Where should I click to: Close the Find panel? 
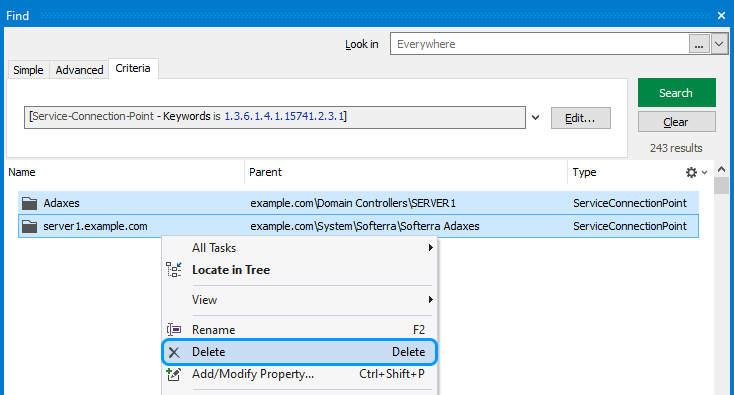click(721, 15)
